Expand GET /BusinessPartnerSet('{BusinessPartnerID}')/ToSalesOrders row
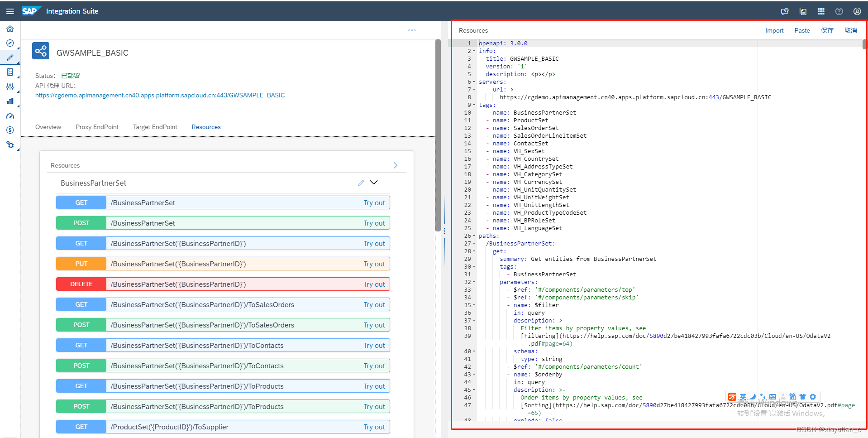 pos(223,305)
